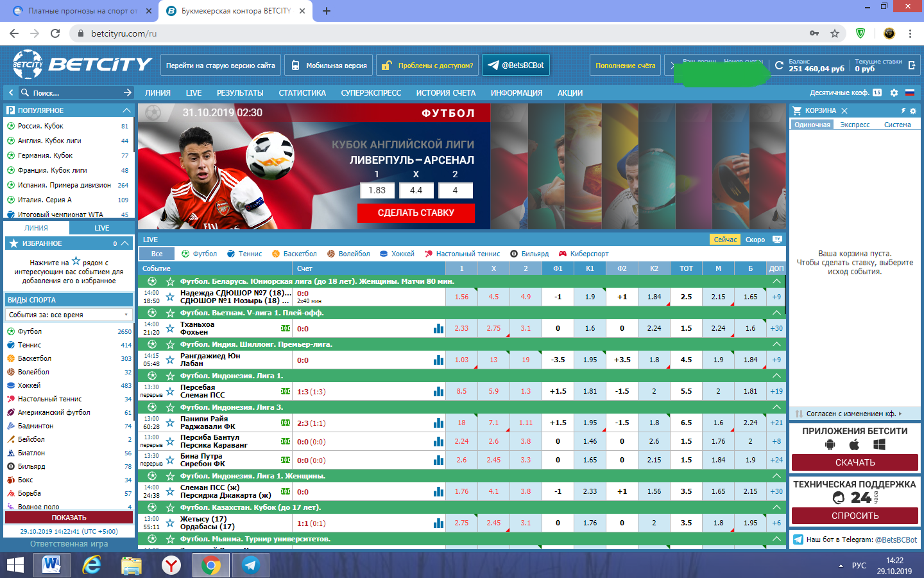The height and width of the screenshot is (578, 924).
Task: Star the Вьетнам V-лига 1 league
Action: [170, 313]
